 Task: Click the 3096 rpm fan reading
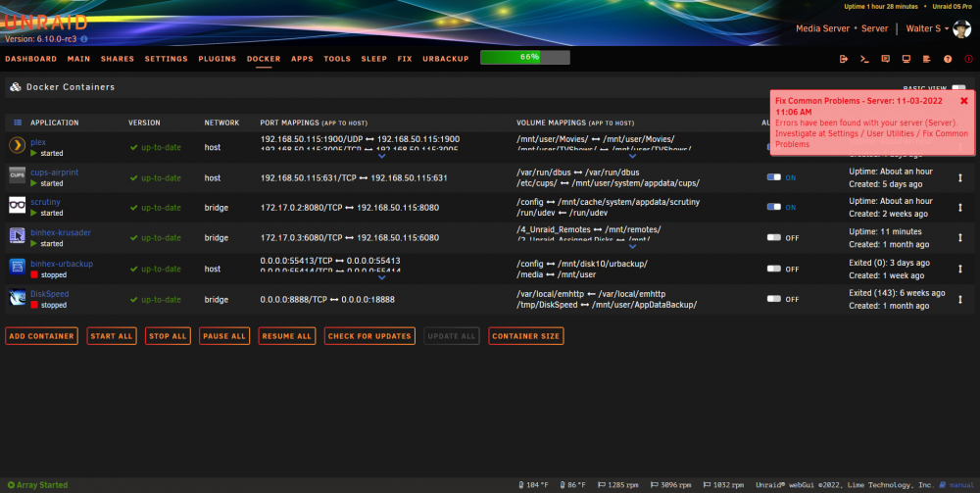(671, 485)
